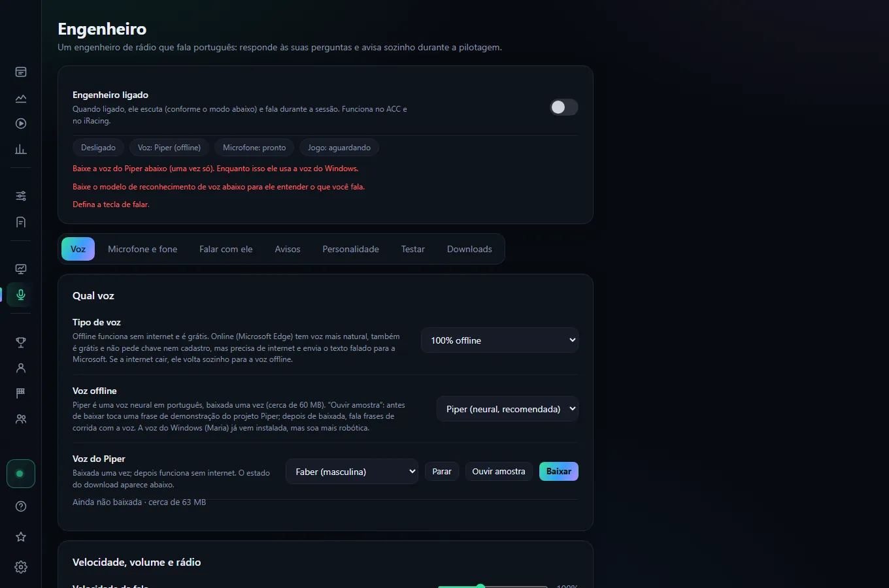Click the green dot status button
Image resolution: width=889 pixels, height=588 pixels.
[x=20, y=474]
